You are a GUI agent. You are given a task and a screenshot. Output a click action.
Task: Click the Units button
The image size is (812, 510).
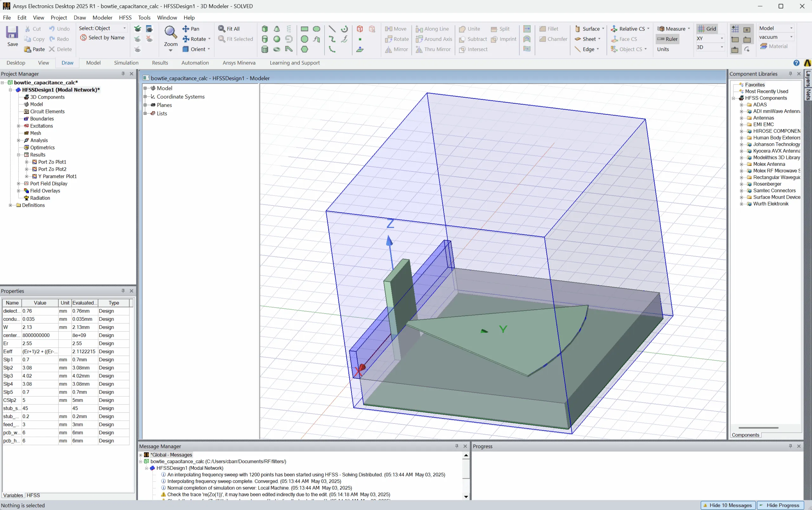(663, 49)
